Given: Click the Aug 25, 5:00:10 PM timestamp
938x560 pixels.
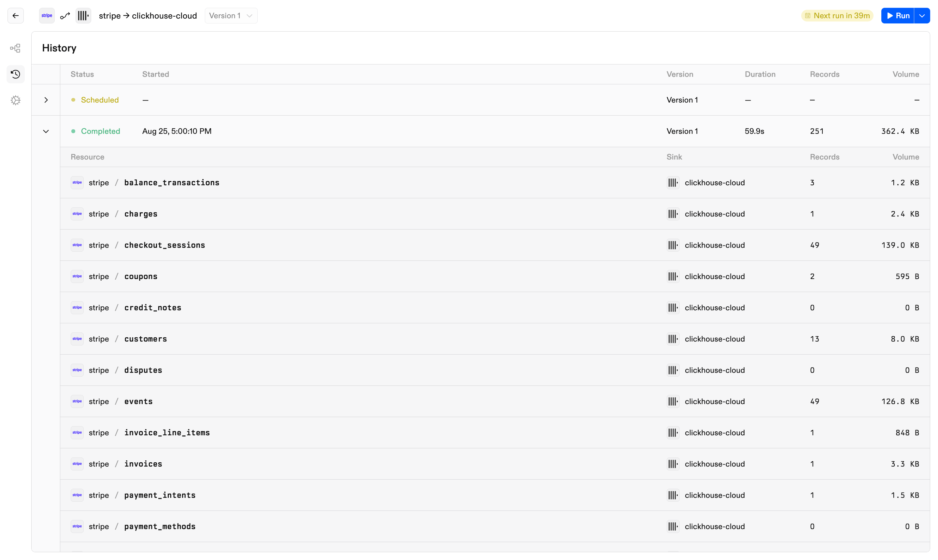Looking at the screenshot, I should point(177,131).
